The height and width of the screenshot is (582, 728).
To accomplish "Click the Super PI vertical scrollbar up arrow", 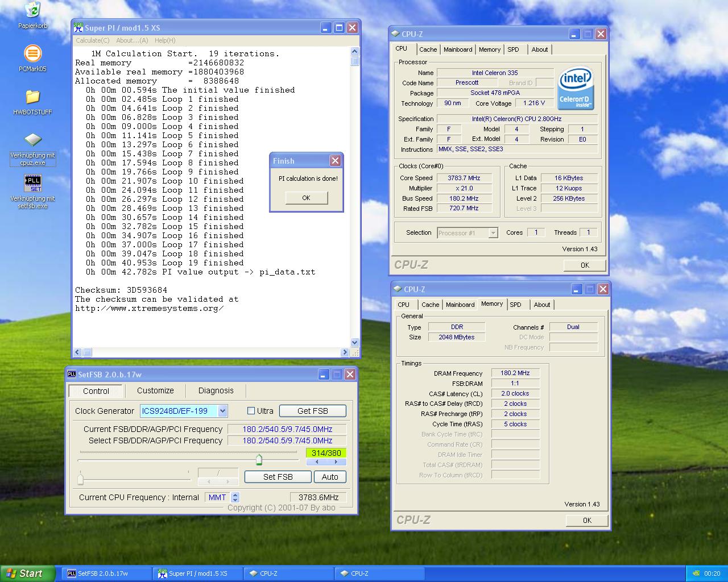I will coord(355,51).
